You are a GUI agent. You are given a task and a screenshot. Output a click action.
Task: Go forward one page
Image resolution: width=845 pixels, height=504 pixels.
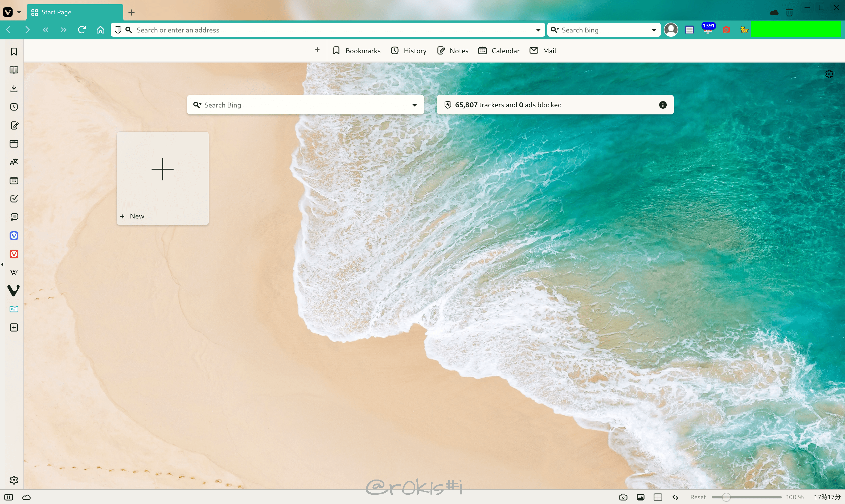[27, 30]
